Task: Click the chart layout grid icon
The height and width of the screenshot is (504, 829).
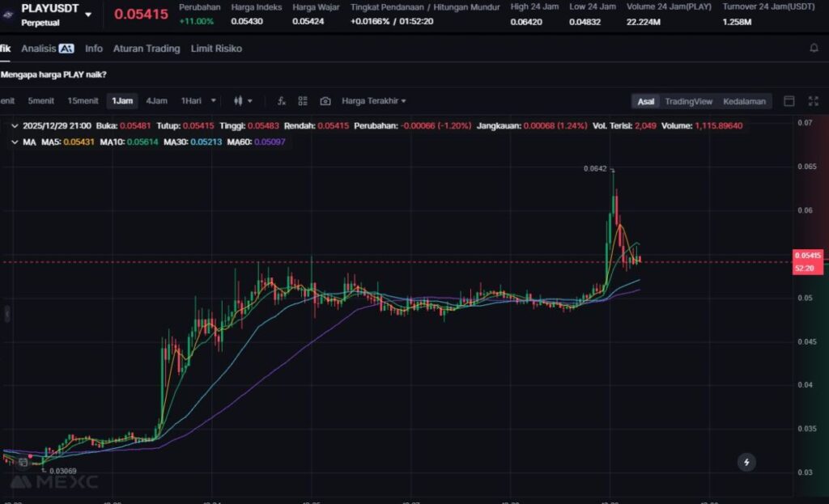Action: pyautogui.click(x=303, y=101)
